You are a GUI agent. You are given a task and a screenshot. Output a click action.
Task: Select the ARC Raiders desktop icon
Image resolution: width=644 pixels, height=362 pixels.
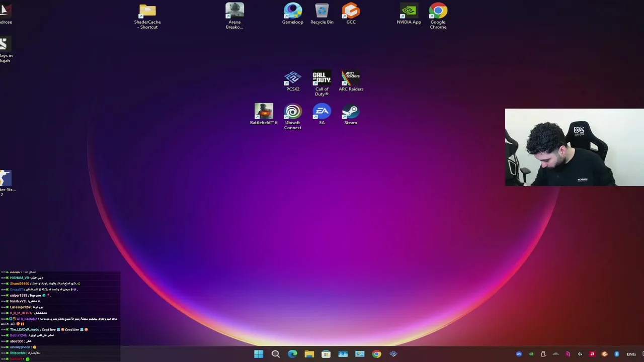coord(351,81)
